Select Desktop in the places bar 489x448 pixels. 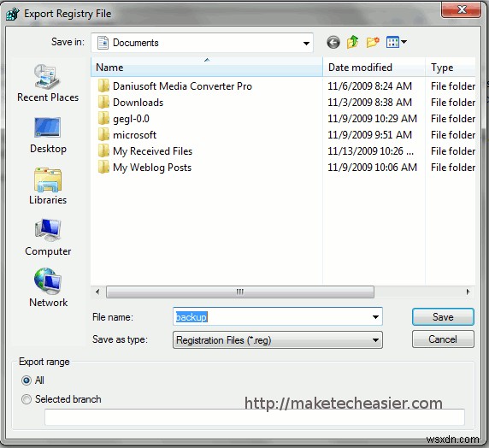48,135
